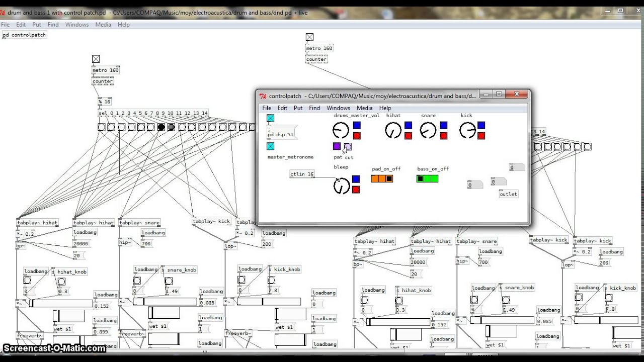Open Help menu in controlpatch window
The image size is (644, 362).
tap(385, 108)
